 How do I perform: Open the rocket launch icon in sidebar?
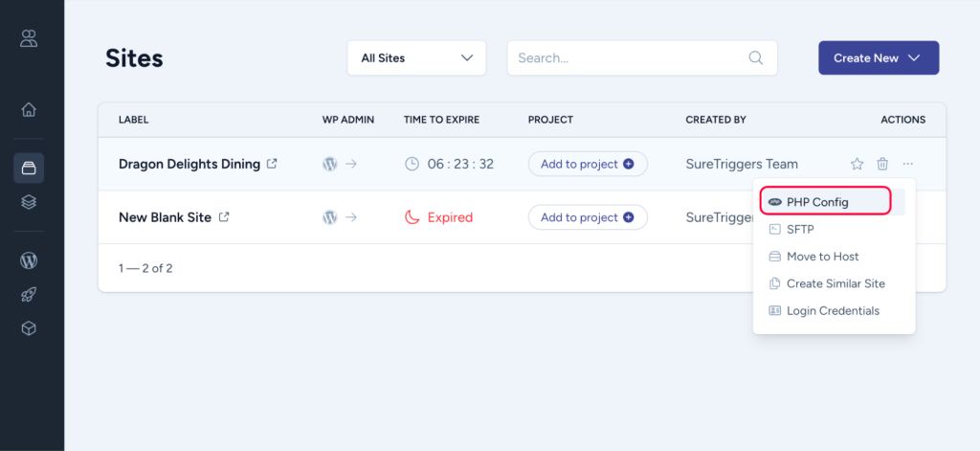(29, 295)
